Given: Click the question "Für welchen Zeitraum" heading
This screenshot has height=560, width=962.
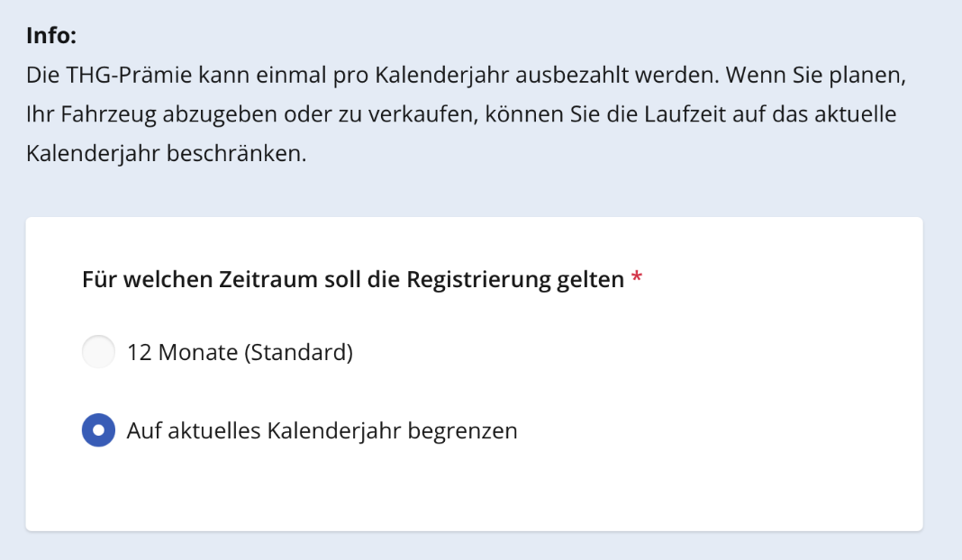Looking at the screenshot, I should 352,279.
